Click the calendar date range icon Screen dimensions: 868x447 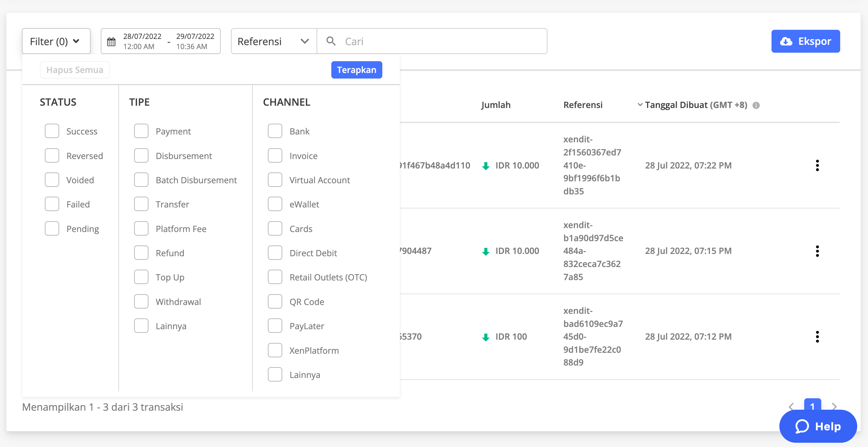coord(112,41)
